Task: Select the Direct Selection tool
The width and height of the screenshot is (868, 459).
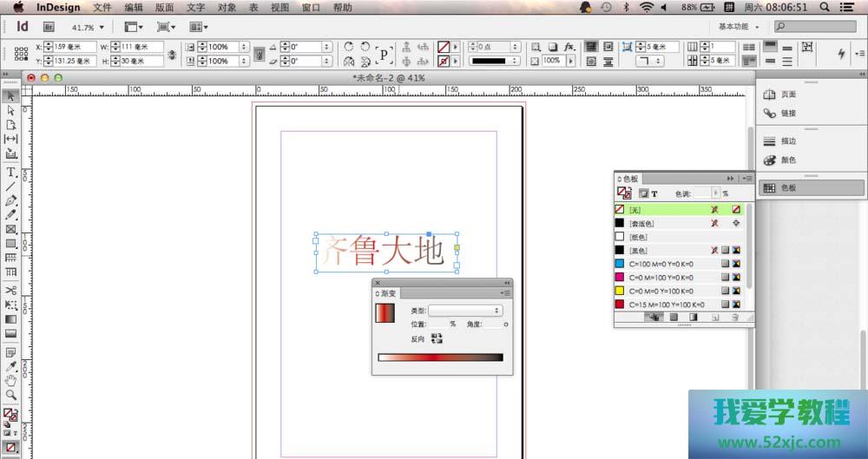Action: click(x=11, y=110)
